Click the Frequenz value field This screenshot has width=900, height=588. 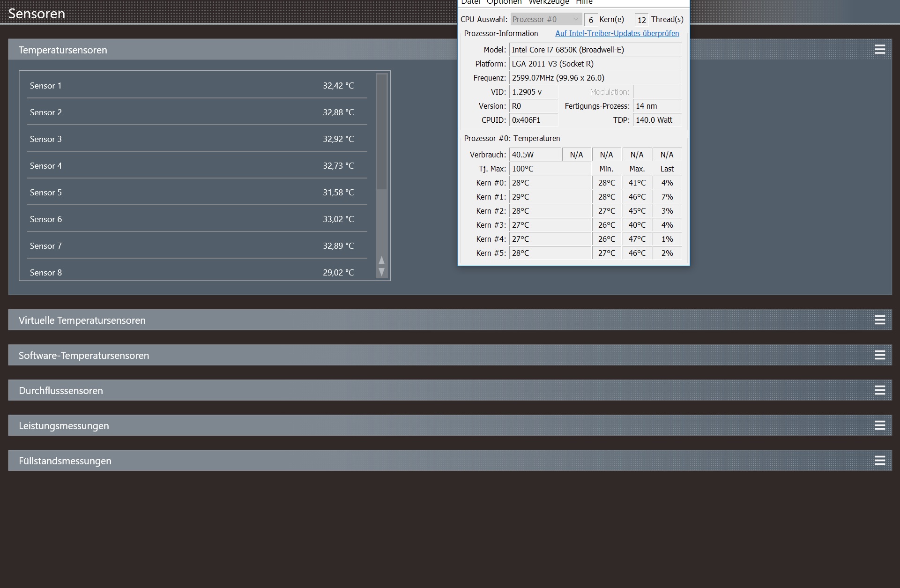[595, 78]
